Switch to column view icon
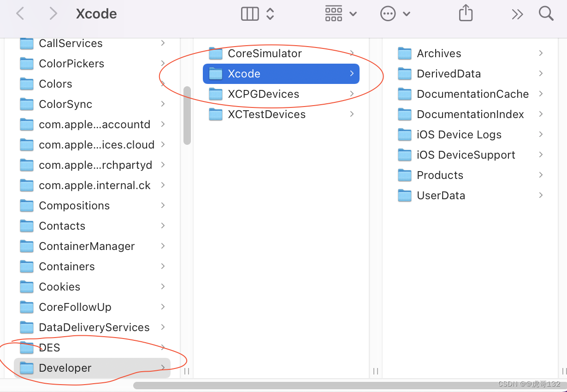The height and width of the screenshot is (392, 567). point(250,14)
